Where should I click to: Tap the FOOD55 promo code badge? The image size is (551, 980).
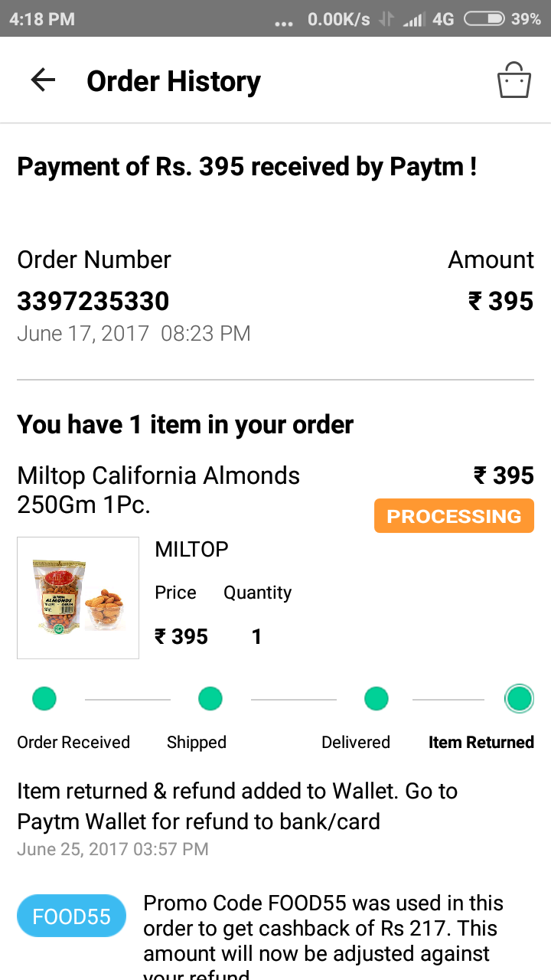[72, 916]
